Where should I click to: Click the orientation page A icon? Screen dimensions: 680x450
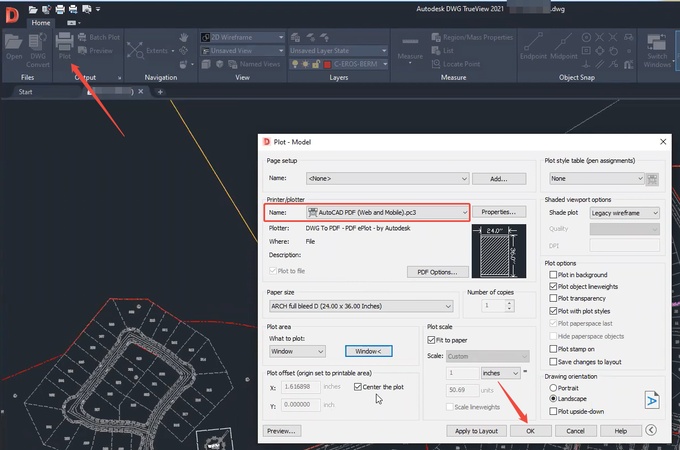click(652, 400)
